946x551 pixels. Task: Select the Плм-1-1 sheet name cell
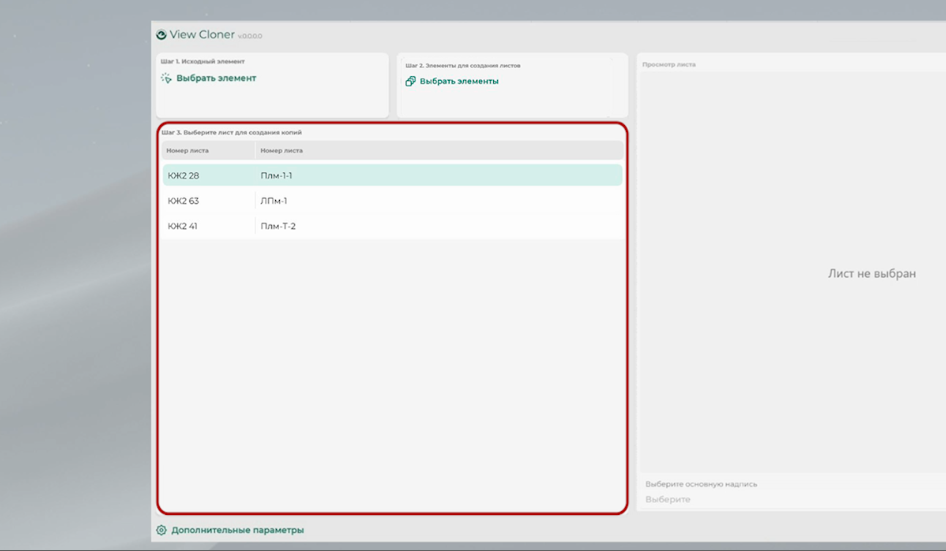click(276, 176)
